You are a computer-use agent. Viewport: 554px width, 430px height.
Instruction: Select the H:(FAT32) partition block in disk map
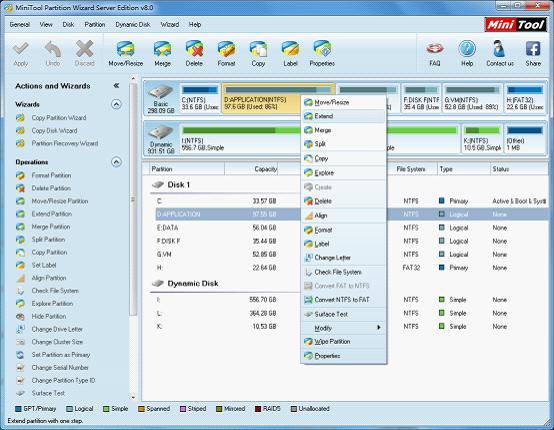tap(525, 98)
